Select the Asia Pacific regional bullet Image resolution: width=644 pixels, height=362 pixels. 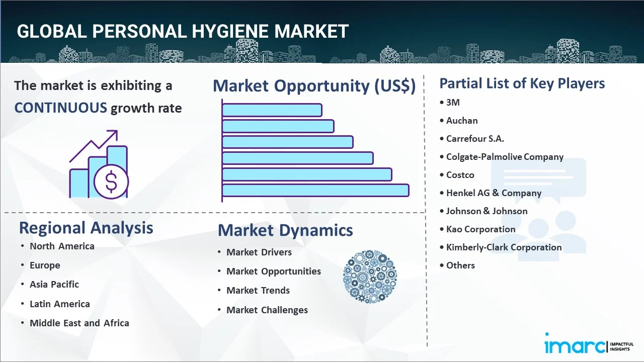(54, 285)
